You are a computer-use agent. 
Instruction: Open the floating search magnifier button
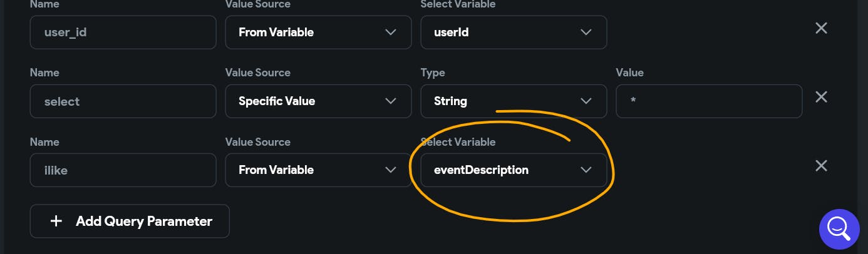tap(839, 229)
